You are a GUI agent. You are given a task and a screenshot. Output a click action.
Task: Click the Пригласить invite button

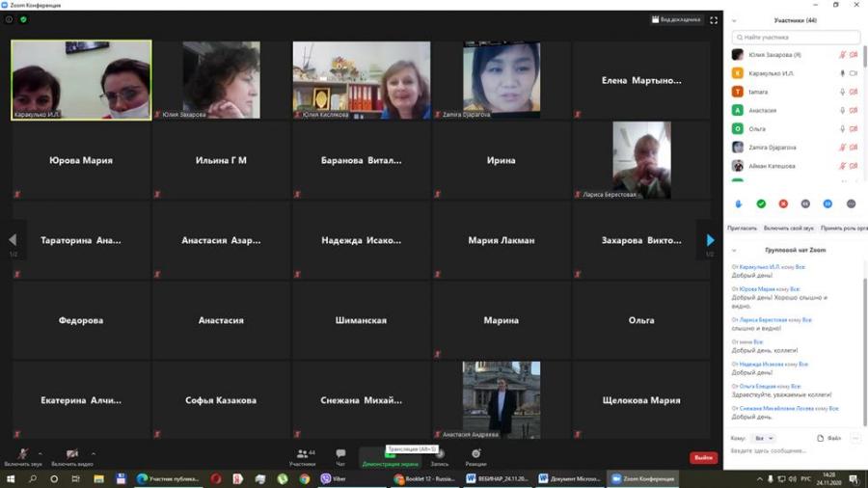[742, 228]
